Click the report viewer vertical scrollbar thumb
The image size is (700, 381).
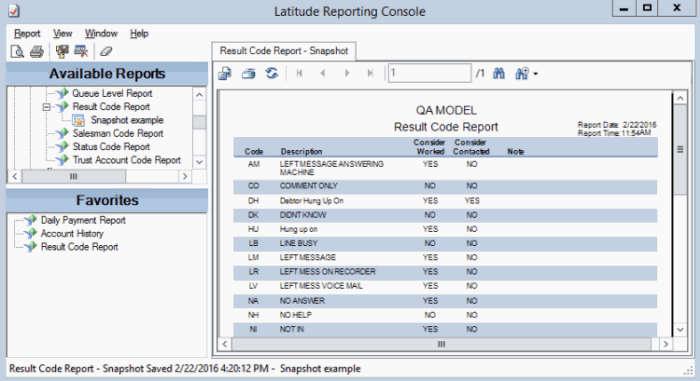[680, 150]
